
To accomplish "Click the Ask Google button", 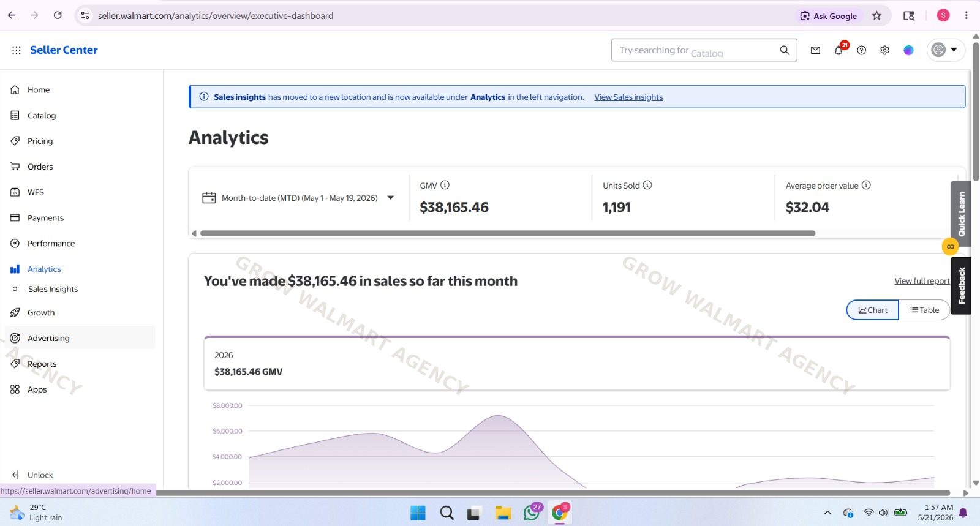I will coord(829,16).
